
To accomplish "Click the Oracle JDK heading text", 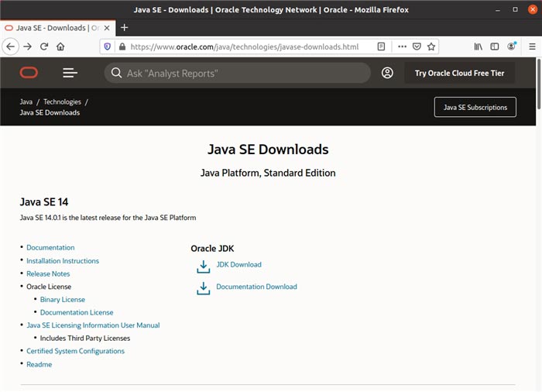I will click(212, 249).
